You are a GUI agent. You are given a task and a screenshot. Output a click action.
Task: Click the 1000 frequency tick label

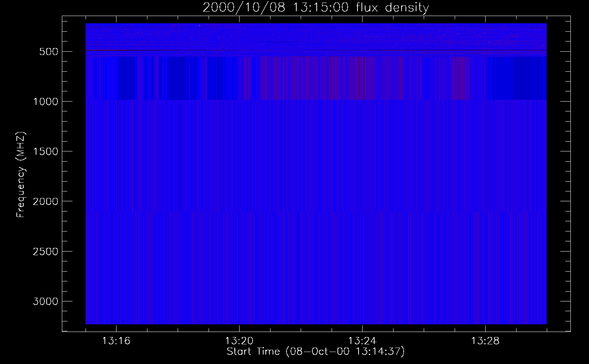(46, 102)
